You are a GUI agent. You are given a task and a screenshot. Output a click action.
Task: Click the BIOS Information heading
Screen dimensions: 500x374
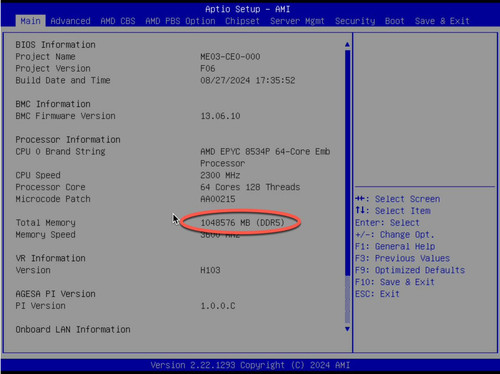coord(55,45)
